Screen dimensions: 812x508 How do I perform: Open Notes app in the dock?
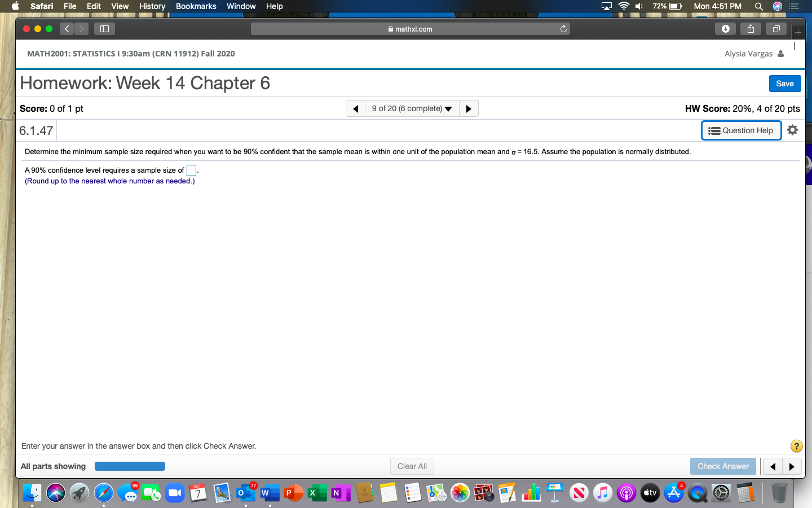pyautogui.click(x=389, y=493)
